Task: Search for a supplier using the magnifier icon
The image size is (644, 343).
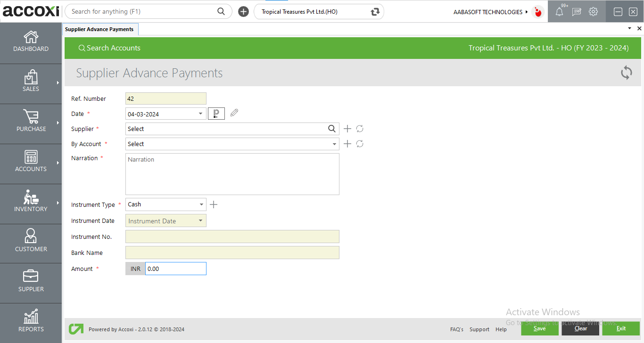Action: pyautogui.click(x=332, y=129)
